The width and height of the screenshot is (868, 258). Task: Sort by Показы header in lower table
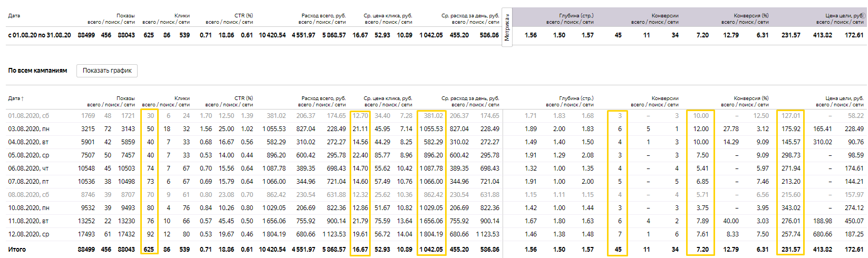(126, 98)
